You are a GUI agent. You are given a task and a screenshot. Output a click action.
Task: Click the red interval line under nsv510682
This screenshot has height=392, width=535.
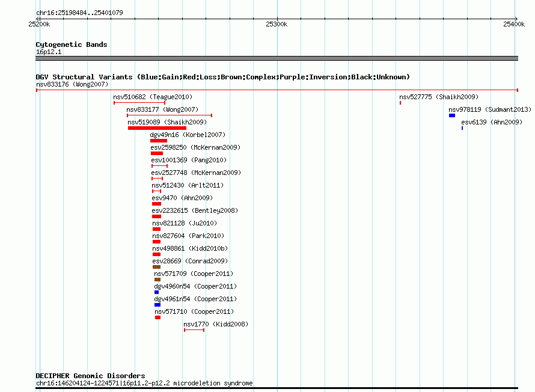pos(139,103)
